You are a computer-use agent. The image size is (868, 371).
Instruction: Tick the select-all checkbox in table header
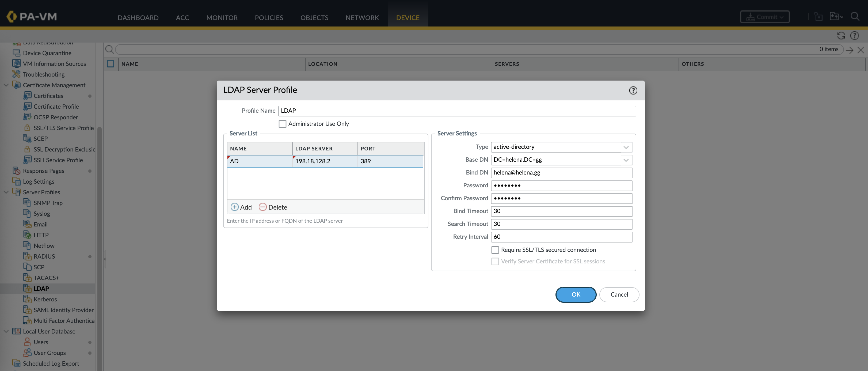111,64
